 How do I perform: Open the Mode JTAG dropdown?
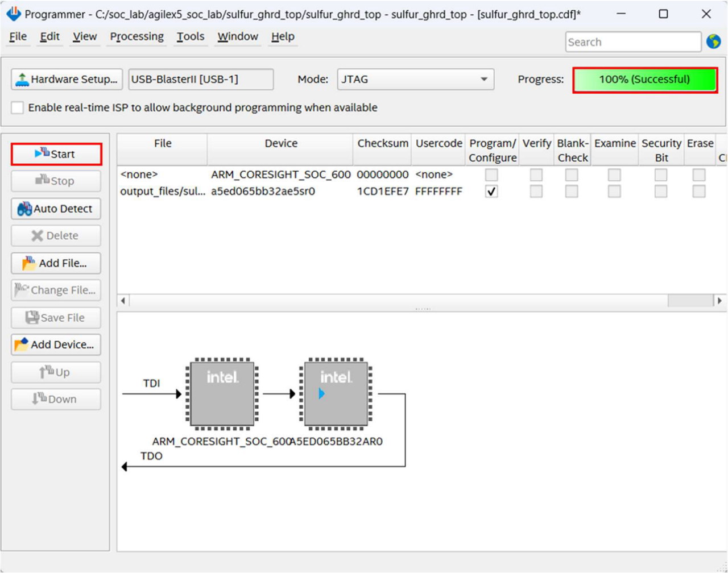(x=415, y=80)
